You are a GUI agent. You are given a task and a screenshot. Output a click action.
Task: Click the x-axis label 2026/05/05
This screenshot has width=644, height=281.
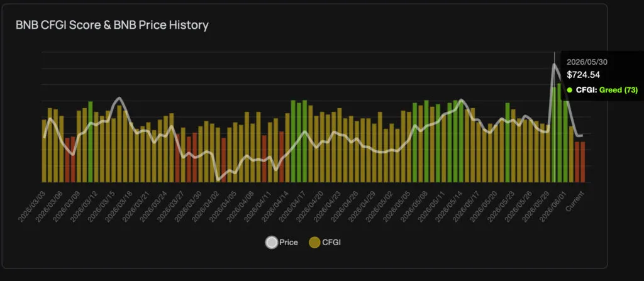[397, 207]
